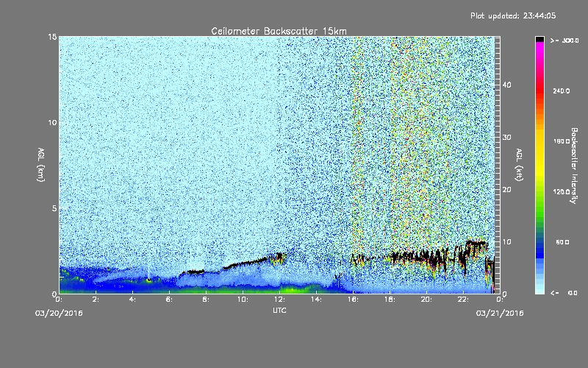Click the end date 03/21/2016 label
588x368 pixels.
coord(500,314)
